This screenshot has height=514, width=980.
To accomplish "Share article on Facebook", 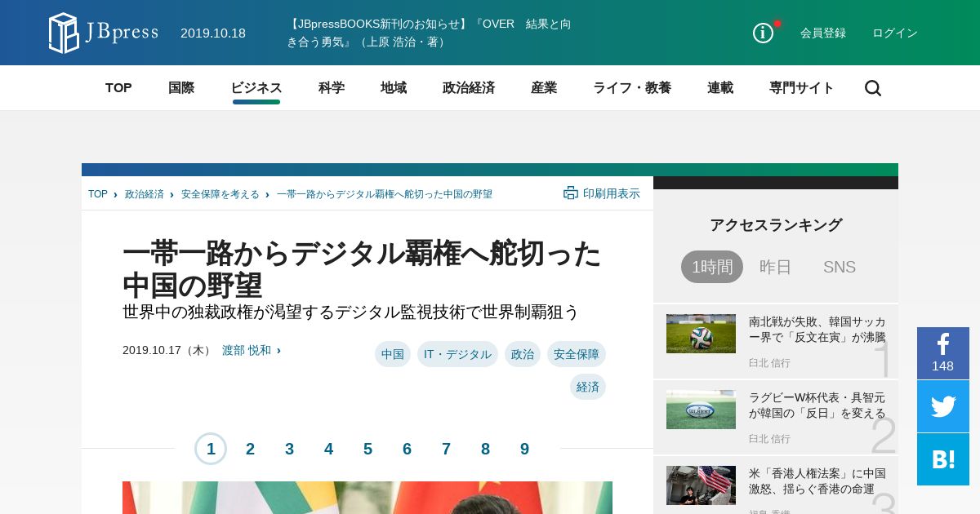I will point(943,353).
